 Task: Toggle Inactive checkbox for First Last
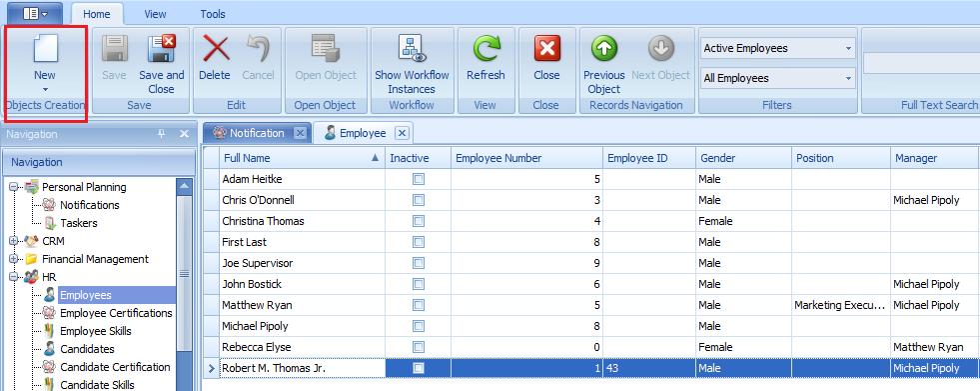tap(419, 242)
